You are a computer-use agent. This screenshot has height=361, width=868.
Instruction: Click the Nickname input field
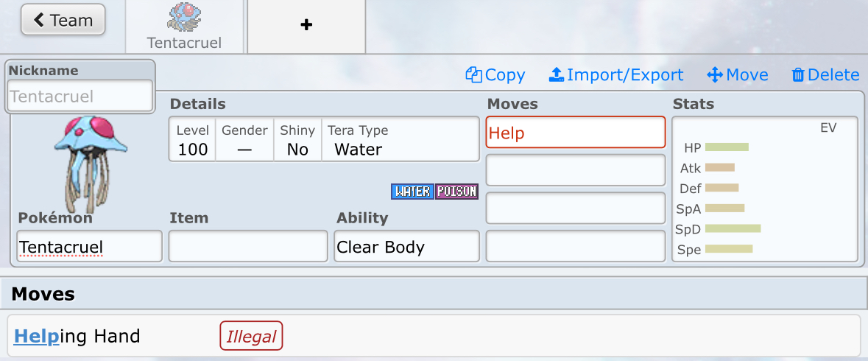[x=80, y=97]
